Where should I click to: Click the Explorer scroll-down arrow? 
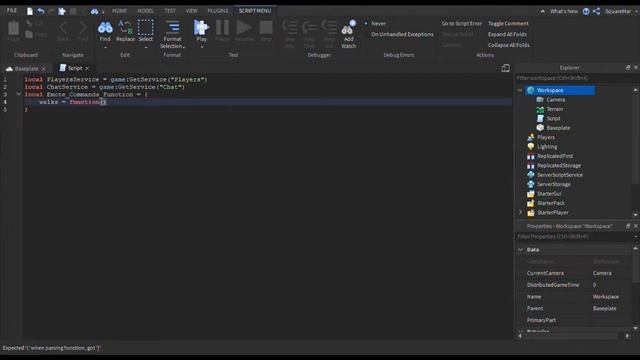(x=636, y=214)
